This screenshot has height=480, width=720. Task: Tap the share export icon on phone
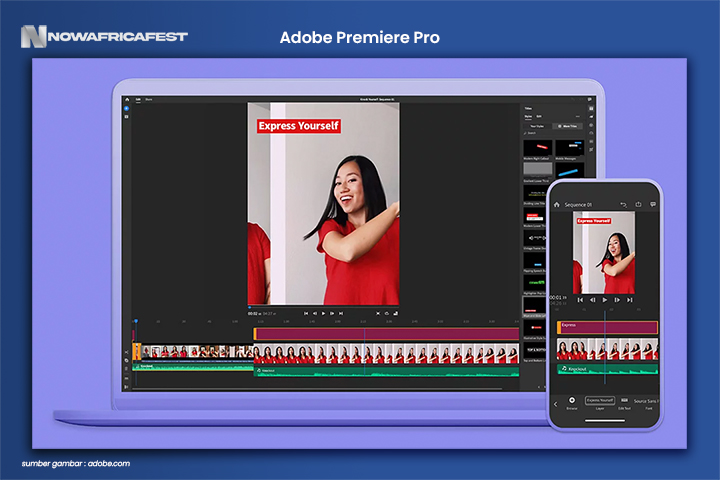[638, 204]
